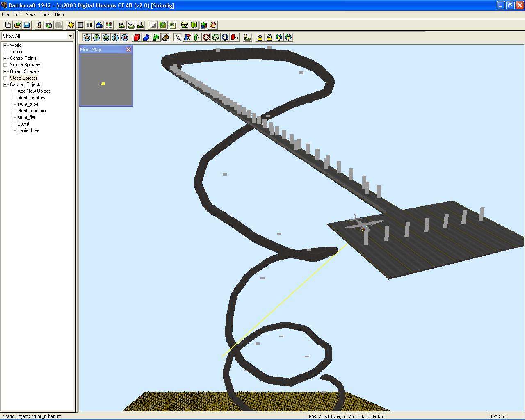
Task: Toggle the soldier filter round button
Action: [115, 37]
